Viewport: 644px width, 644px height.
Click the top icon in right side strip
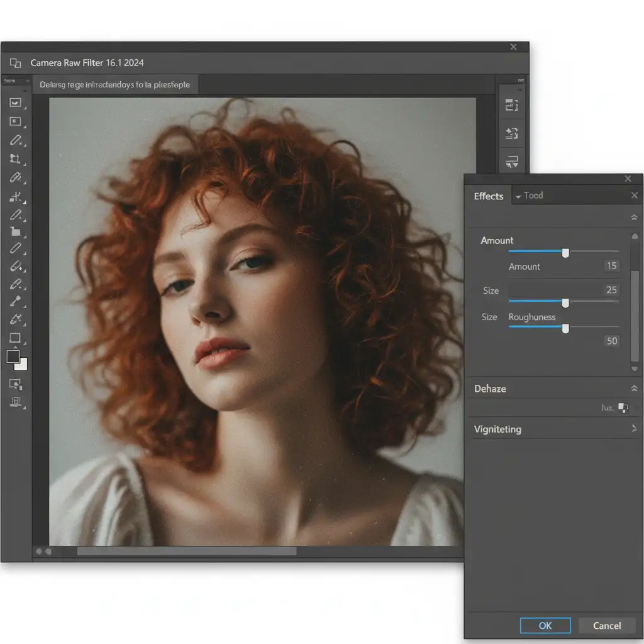(511, 106)
